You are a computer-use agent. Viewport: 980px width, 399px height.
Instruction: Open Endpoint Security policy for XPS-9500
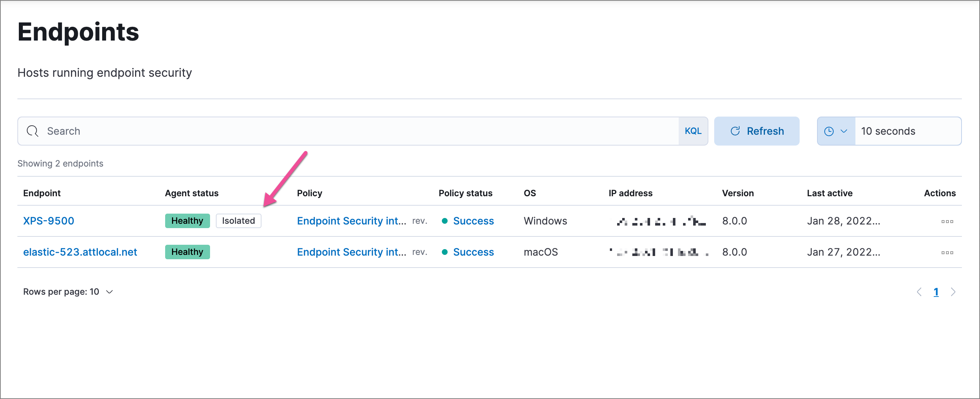point(351,221)
